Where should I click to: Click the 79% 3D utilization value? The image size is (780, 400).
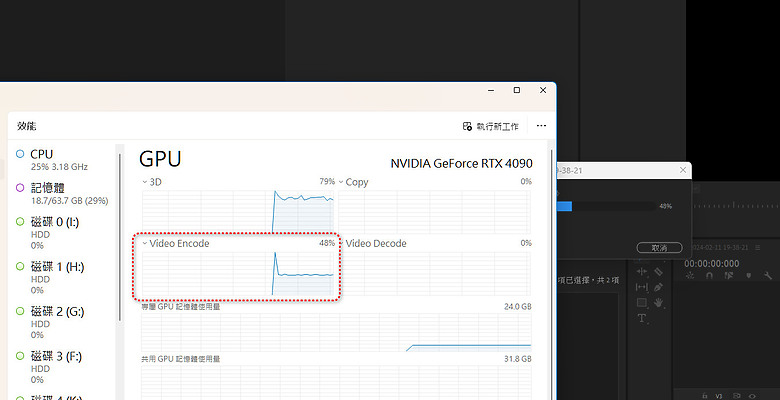click(327, 182)
